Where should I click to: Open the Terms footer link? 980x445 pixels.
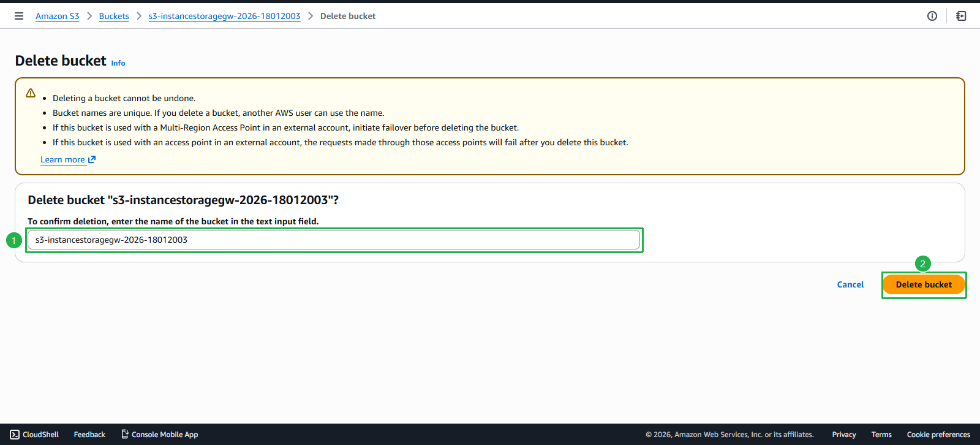click(x=881, y=435)
